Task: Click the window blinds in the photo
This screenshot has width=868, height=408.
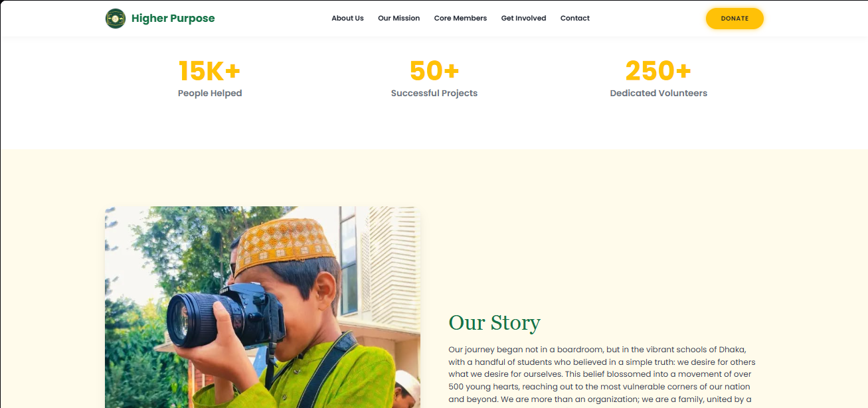Action: tap(392, 265)
